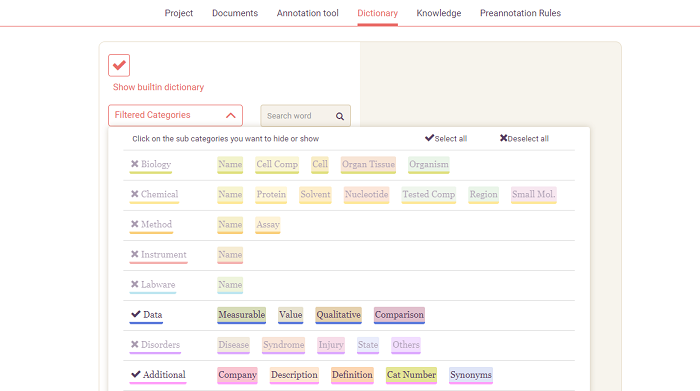Toggle Instrument Name subcategory tag
The height and width of the screenshot is (391, 700).
point(230,255)
